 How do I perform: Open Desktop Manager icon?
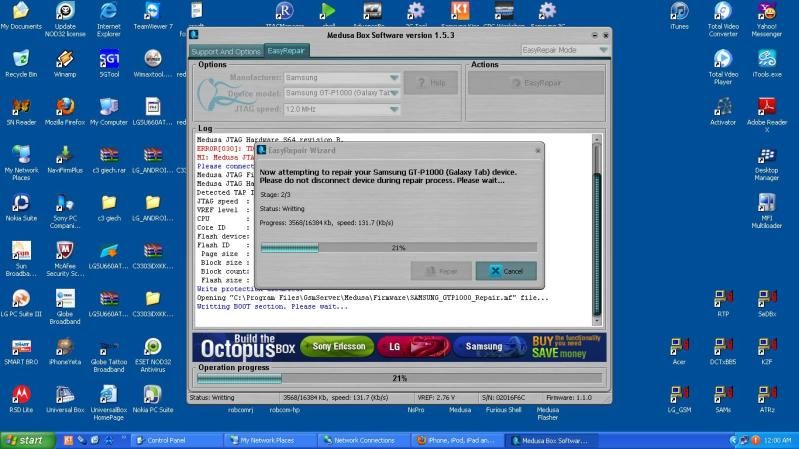pyautogui.click(x=767, y=163)
